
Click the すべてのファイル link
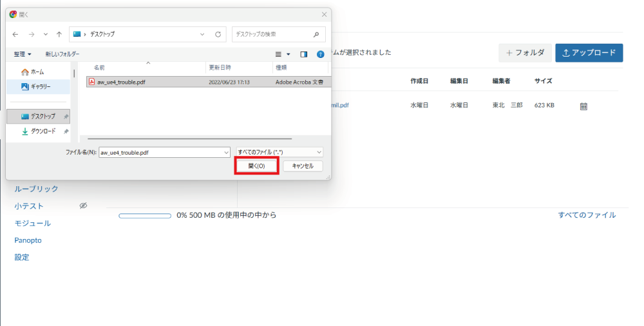(587, 215)
